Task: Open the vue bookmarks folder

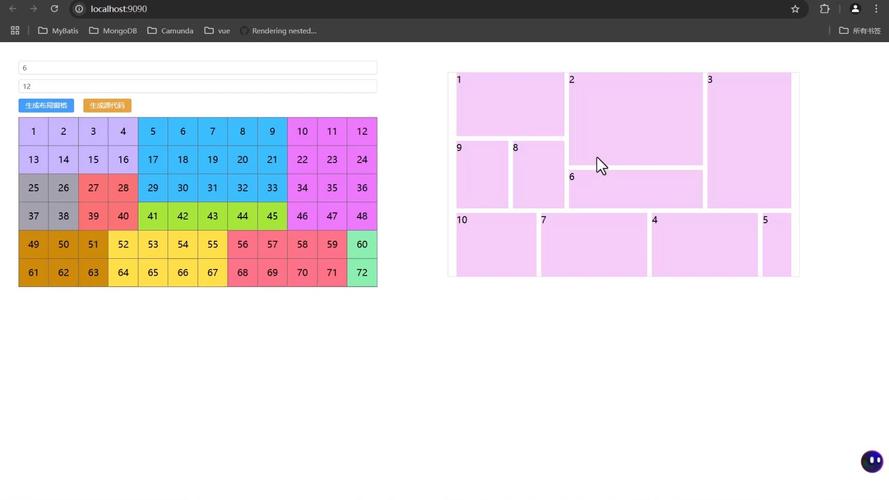Action: click(x=217, y=31)
